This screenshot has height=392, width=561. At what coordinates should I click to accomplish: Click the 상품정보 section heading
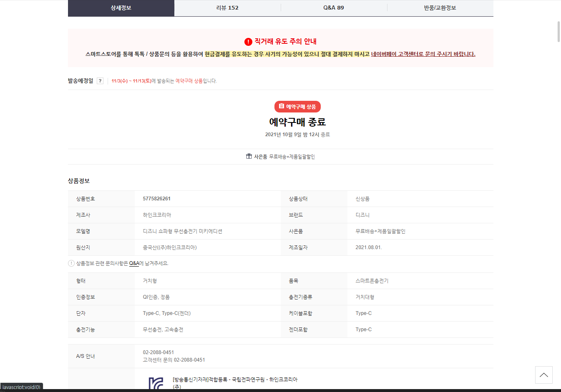point(79,181)
